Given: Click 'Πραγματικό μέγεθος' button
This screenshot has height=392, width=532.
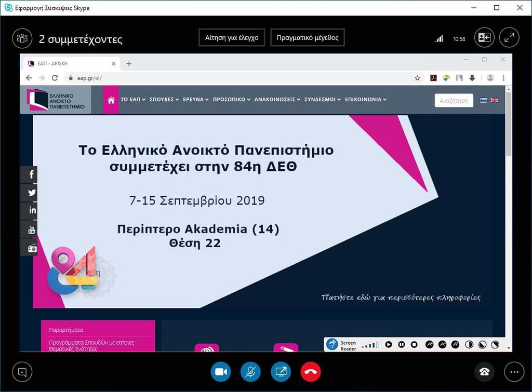Looking at the screenshot, I should coord(308,37).
